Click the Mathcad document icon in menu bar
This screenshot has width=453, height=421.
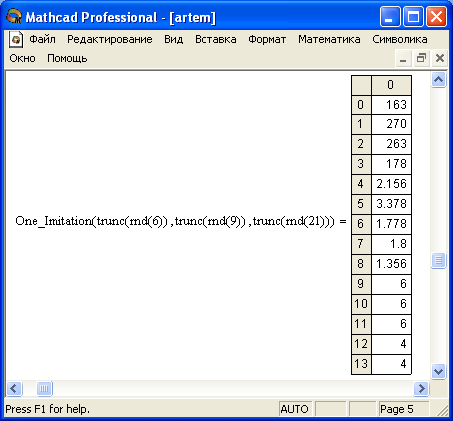pyautogui.click(x=16, y=40)
